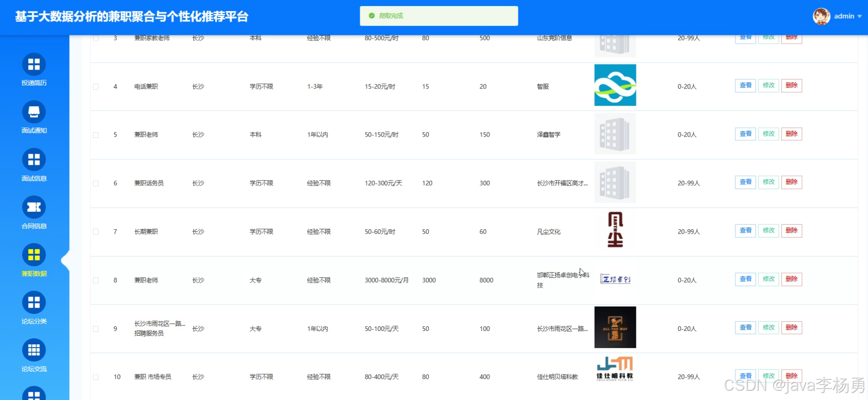This screenshot has width=868, height=400.
Task: Open the 泽鑫智学 placeholder building image
Action: click(x=615, y=133)
